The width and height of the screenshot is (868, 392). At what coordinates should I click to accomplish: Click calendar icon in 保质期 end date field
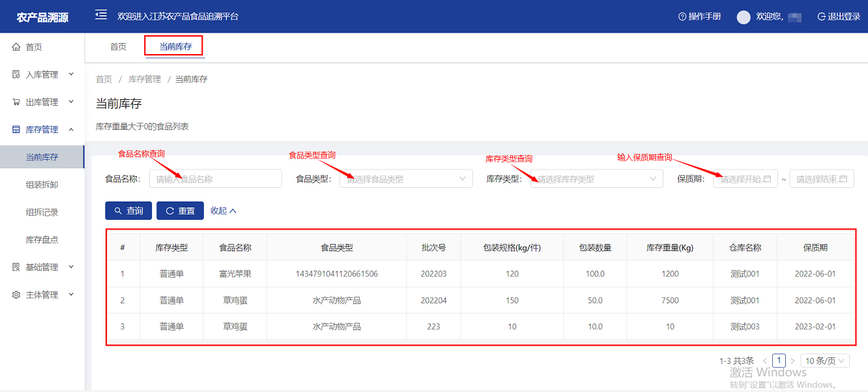click(x=843, y=179)
